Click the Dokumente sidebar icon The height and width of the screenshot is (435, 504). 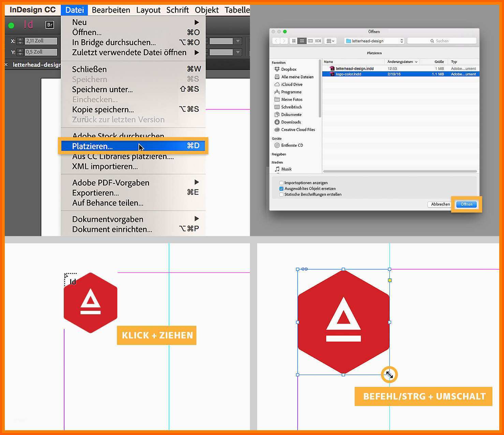tap(277, 115)
